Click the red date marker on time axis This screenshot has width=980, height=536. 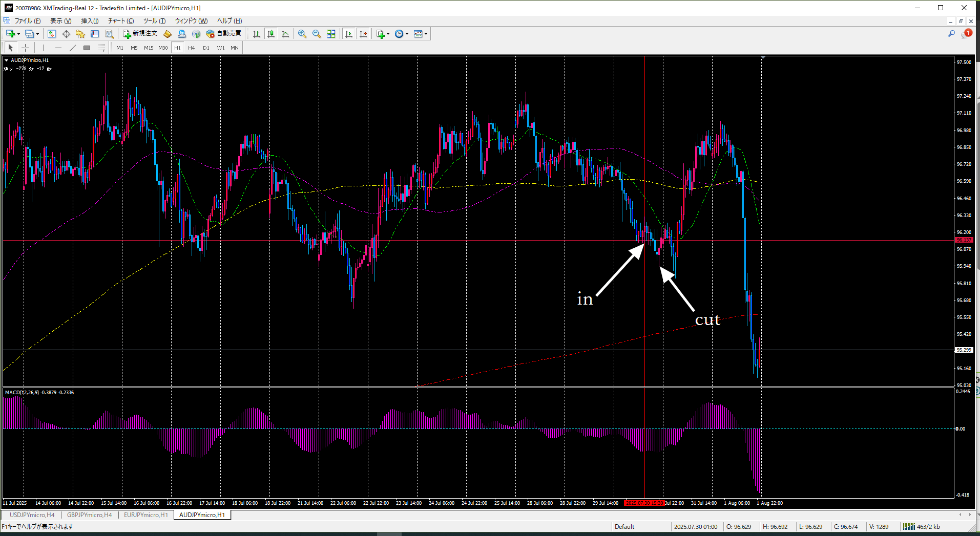(x=644, y=503)
